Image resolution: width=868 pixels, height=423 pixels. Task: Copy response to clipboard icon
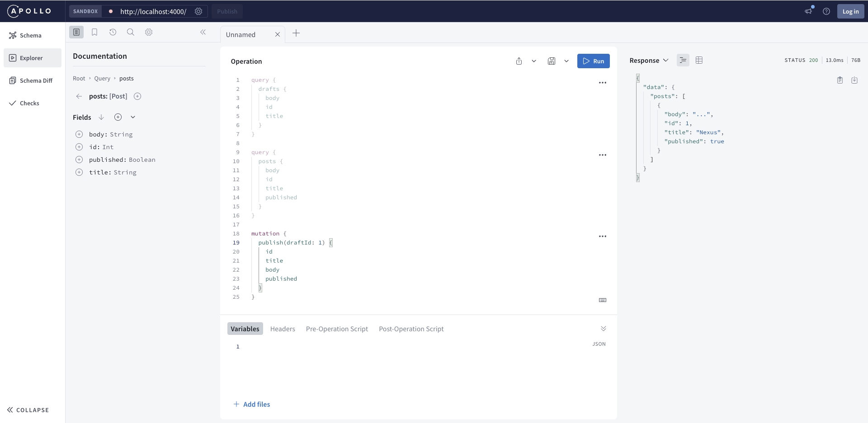pos(840,80)
